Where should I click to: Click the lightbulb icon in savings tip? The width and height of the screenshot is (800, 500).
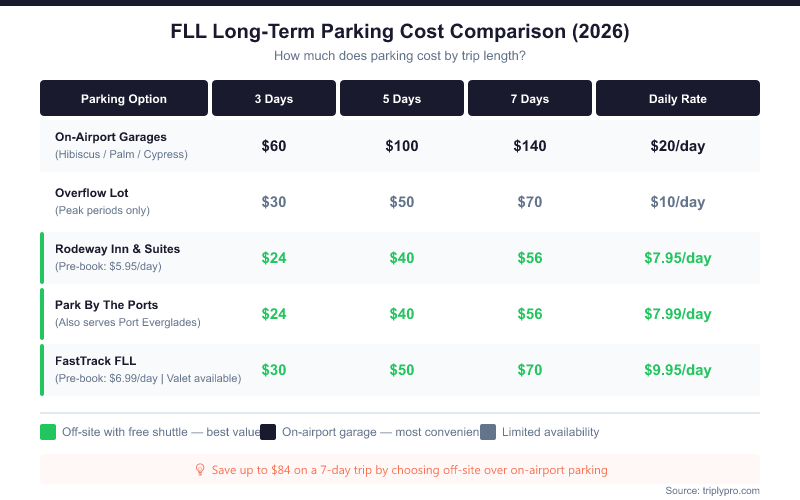[x=199, y=469]
